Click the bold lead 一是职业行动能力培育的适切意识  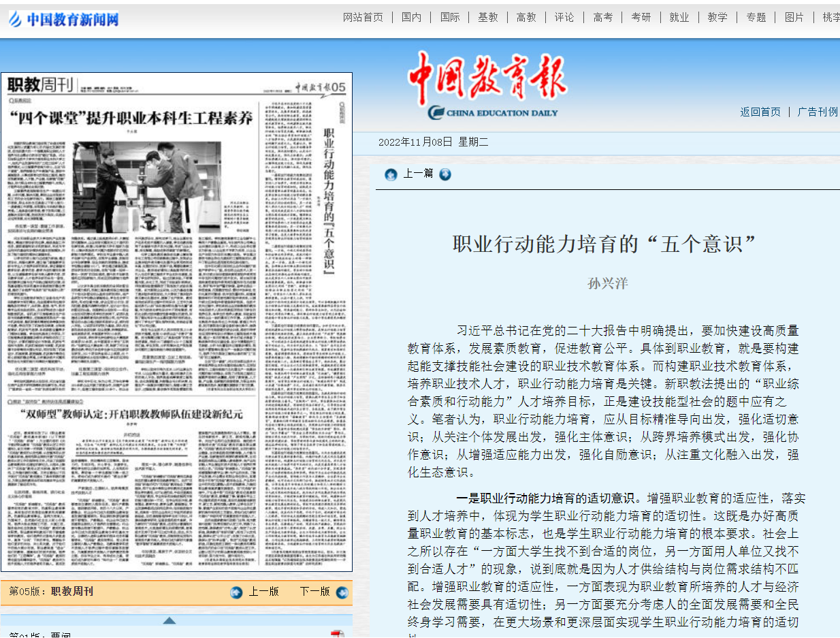point(545,498)
